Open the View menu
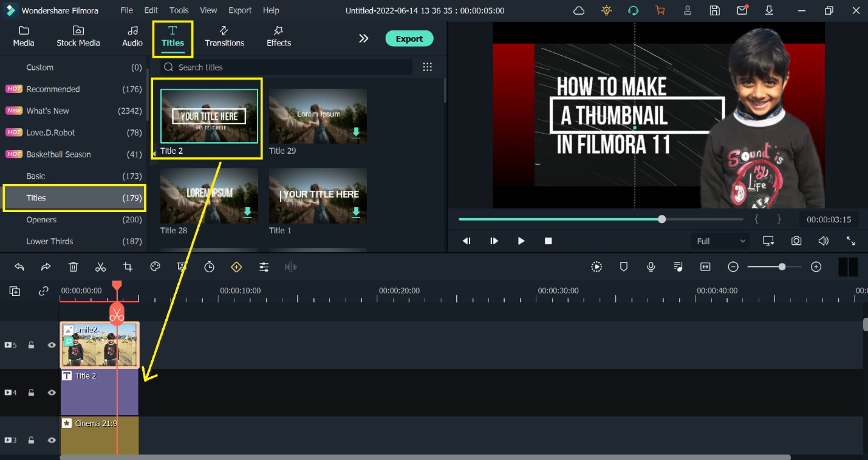 pos(208,10)
